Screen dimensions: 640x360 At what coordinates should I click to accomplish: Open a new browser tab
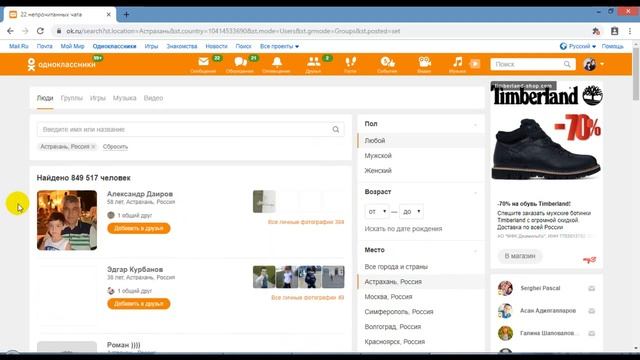coord(126,15)
